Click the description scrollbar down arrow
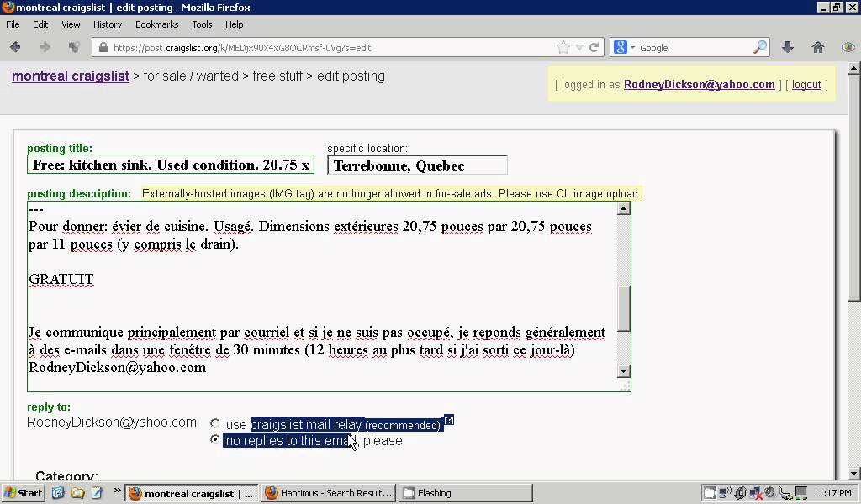This screenshot has height=504, width=861. tap(623, 371)
